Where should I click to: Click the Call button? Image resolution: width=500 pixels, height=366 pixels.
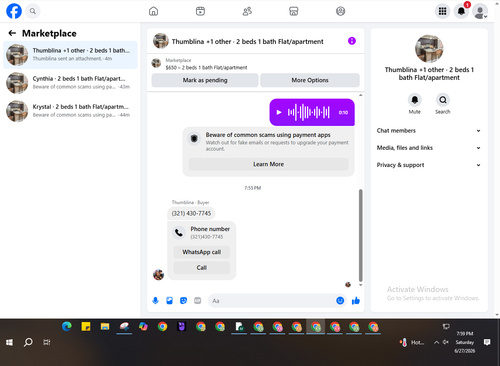pyautogui.click(x=202, y=267)
